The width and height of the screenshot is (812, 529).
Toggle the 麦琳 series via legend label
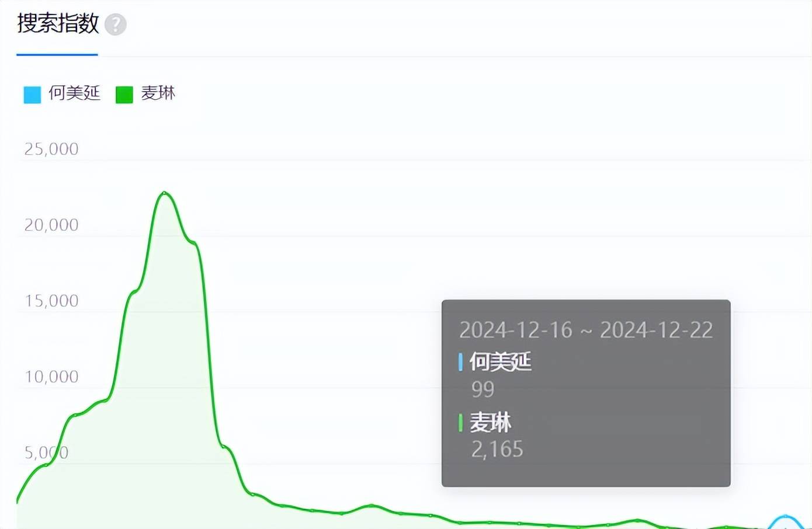[158, 93]
